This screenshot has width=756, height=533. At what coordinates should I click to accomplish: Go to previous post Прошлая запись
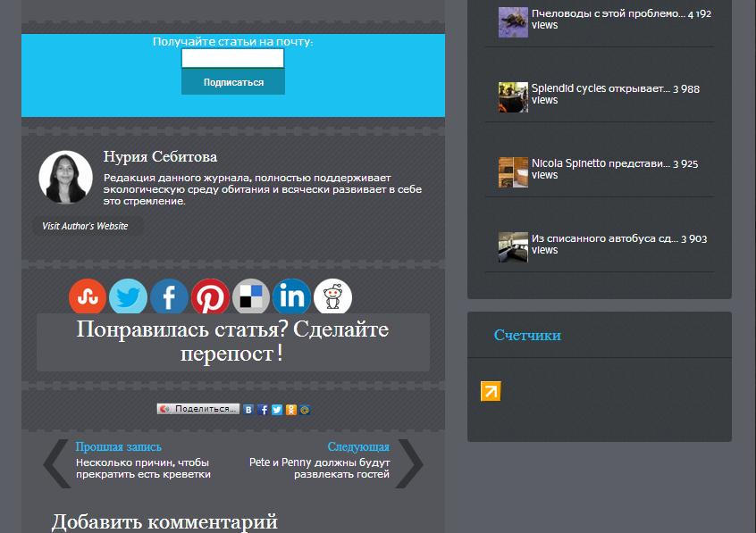click(118, 446)
